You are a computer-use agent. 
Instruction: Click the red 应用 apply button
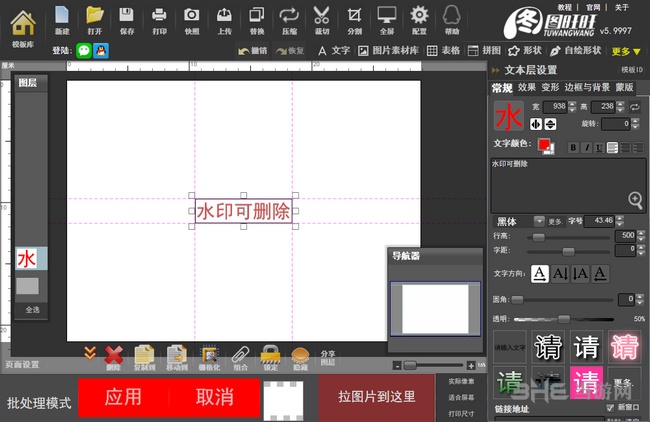123,397
